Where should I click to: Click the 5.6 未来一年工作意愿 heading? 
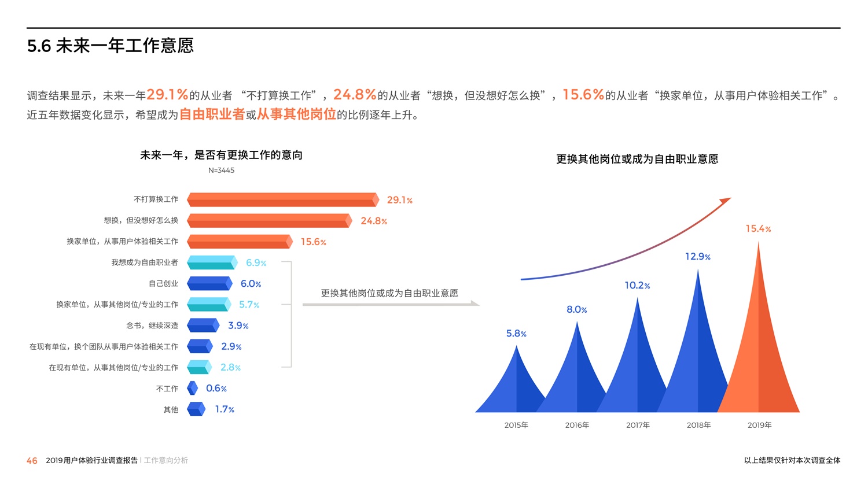[x=110, y=46]
